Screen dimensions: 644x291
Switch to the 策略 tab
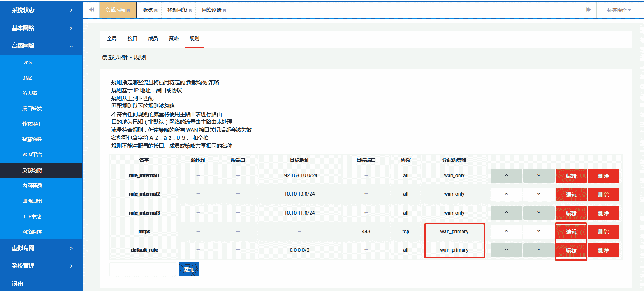[x=174, y=38]
